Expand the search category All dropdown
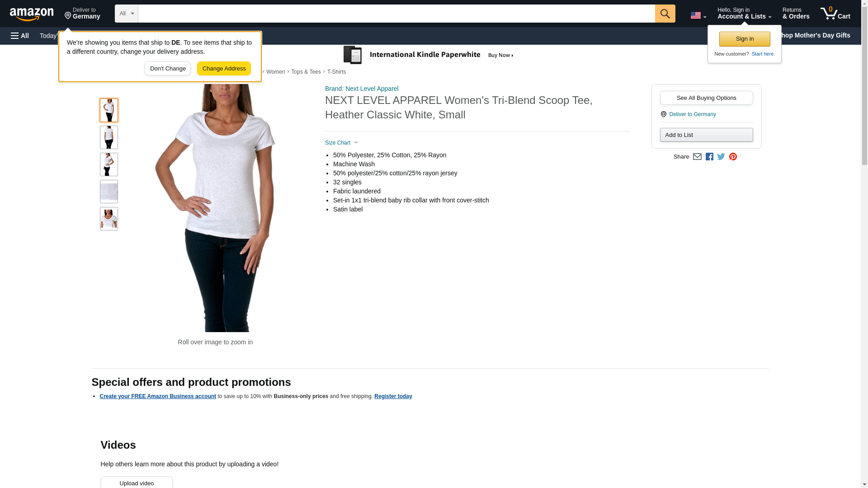Screen dimensions: 868x488 point(126,14)
